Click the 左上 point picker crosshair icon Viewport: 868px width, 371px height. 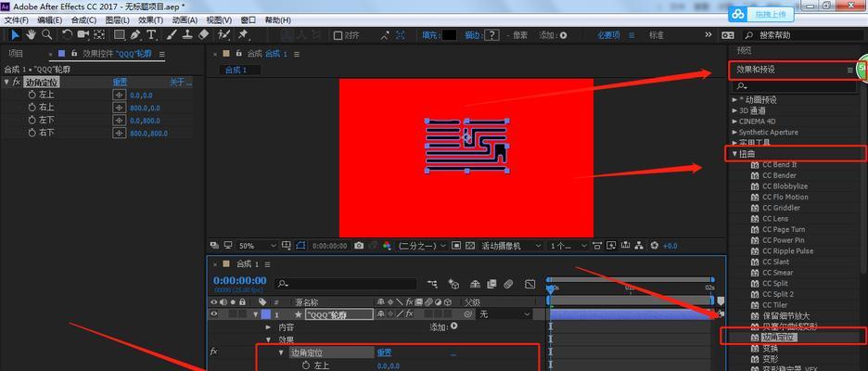click(x=119, y=96)
